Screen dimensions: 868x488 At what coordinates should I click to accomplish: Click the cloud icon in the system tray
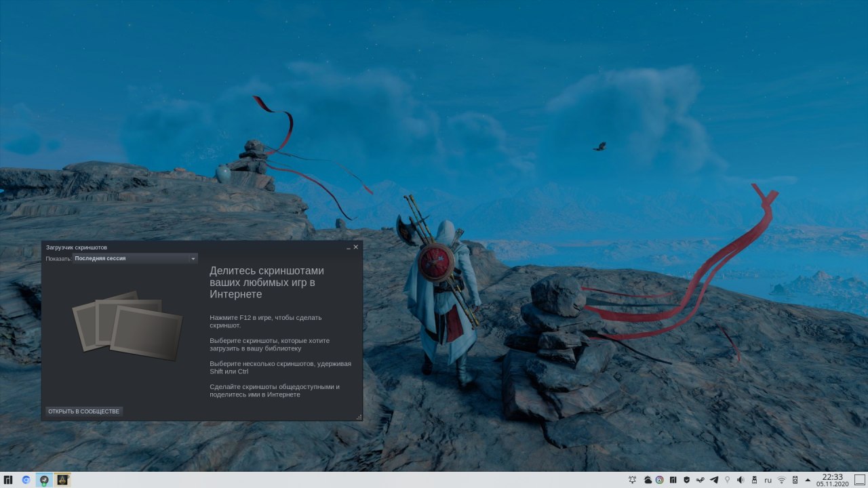click(x=648, y=480)
